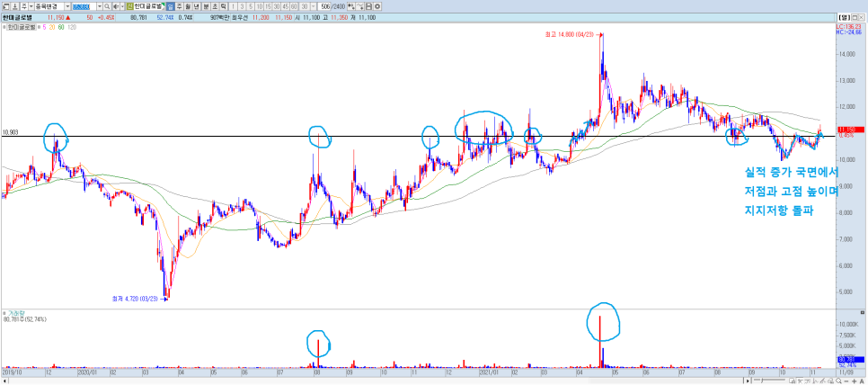Adjust the bottom chart zoom slider

(x=762, y=381)
